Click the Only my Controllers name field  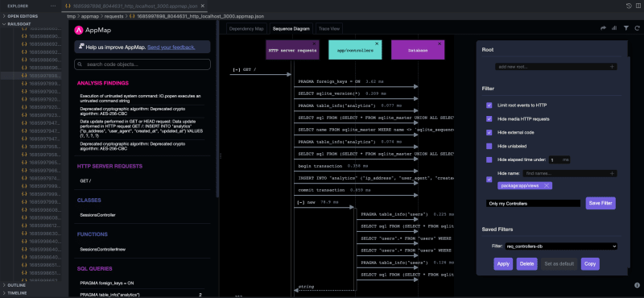pyautogui.click(x=533, y=204)
